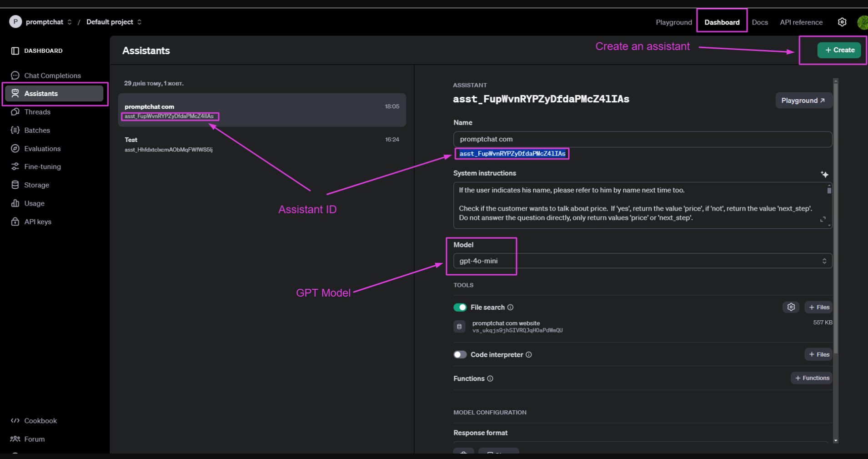Click the sparkle generate instructions icon

click(x=824, y=174)
